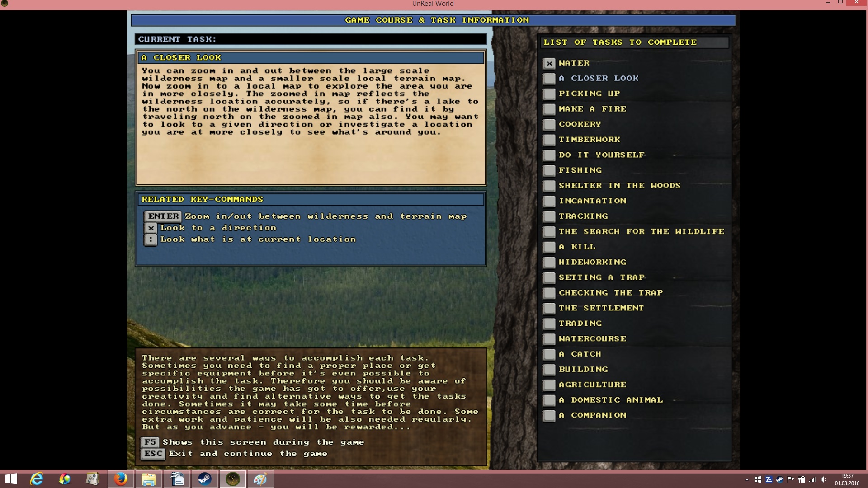Select TIMBERWORK in the task list
This screenshot has width=868, height=488.
pos(589,140)
